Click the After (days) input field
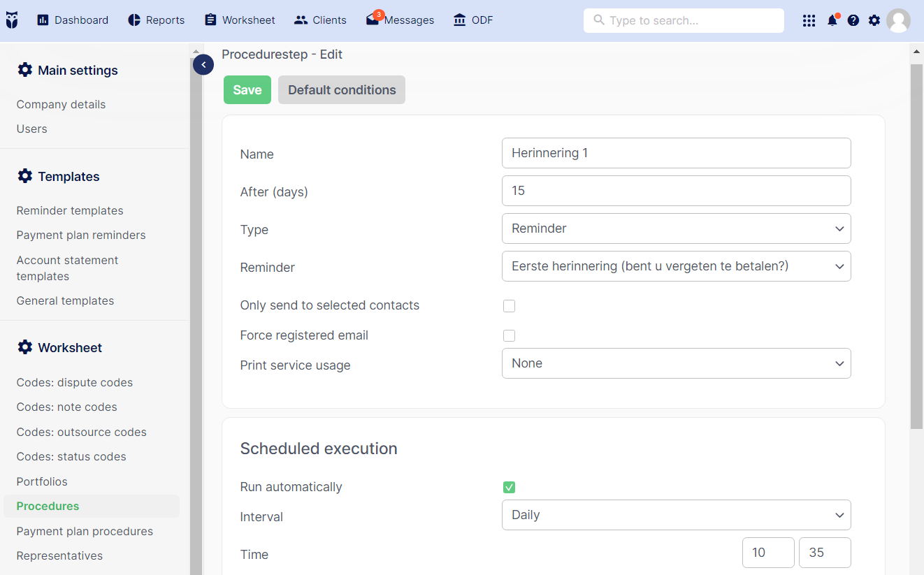Image resolution: width=924 pixels, height=575 pixels. pyautogui.click(x=677, y=191)
